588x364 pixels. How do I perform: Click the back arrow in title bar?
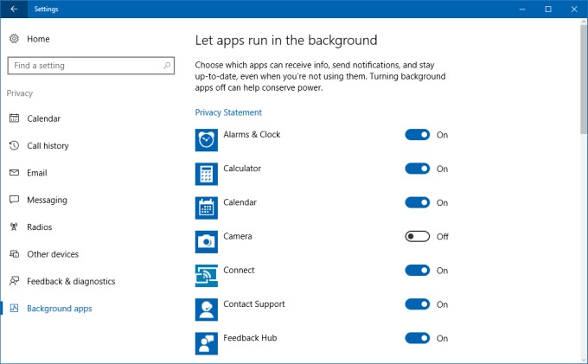(14, 9)
